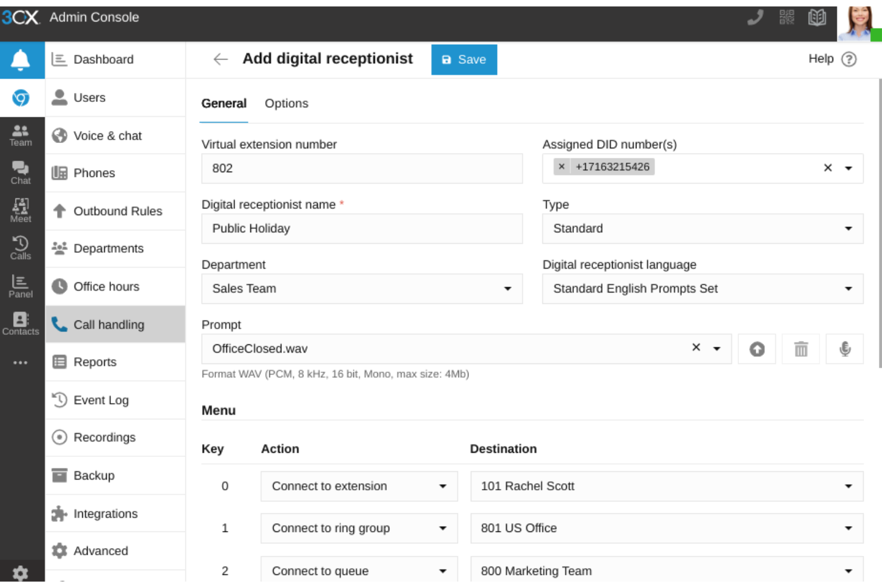Viewport: 882px width, 588px height.
Task: Open the QR code icon in top bar
Action: (x=786, y=17)
